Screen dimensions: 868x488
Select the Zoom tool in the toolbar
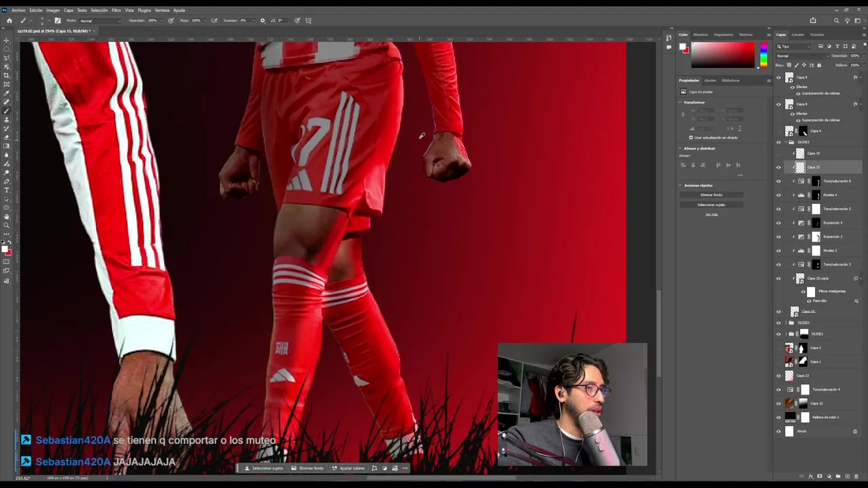(7, 225)
